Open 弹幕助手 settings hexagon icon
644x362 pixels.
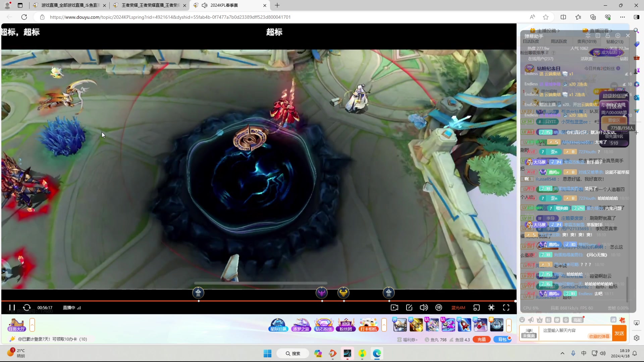tap(618, 36)
